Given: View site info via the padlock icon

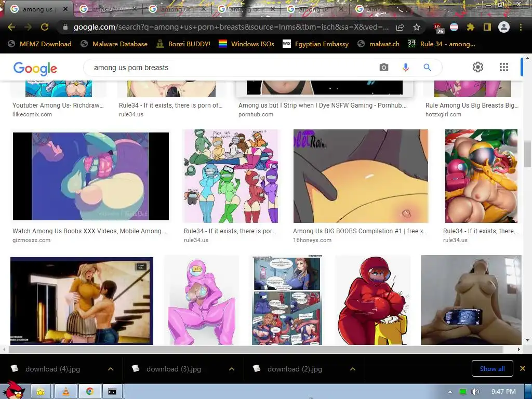Looking at the screenshot, I should 65,27.
